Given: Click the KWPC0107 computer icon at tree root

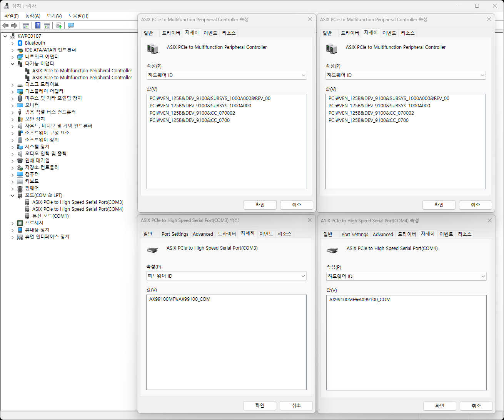Looking at the screenshot, I should pos(13,36).
